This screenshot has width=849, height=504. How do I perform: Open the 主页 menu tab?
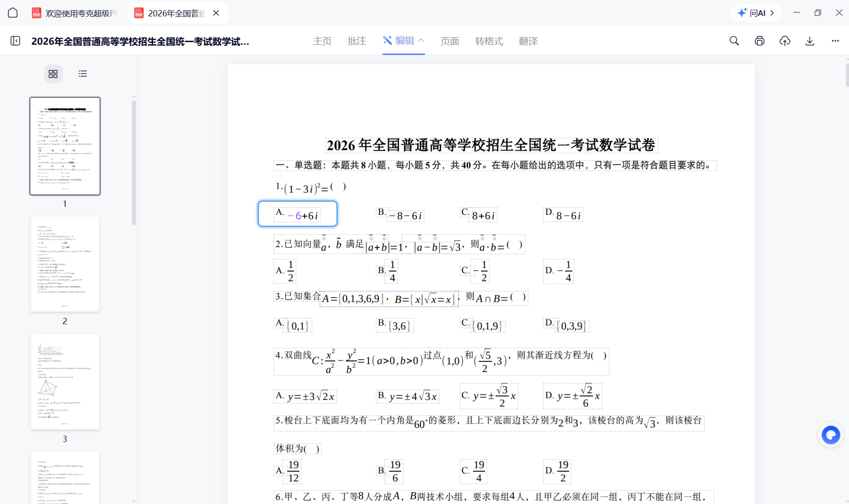coord(322,41)
